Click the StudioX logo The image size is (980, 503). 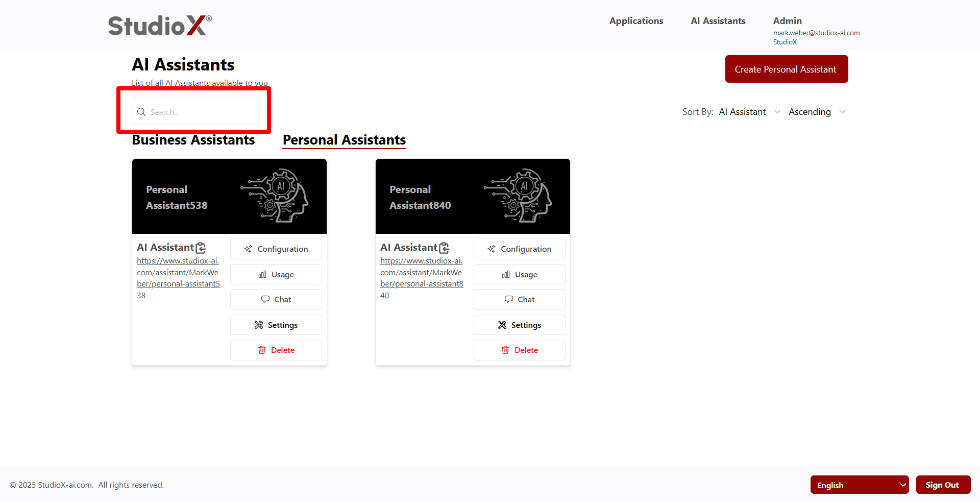click(159, 25)
